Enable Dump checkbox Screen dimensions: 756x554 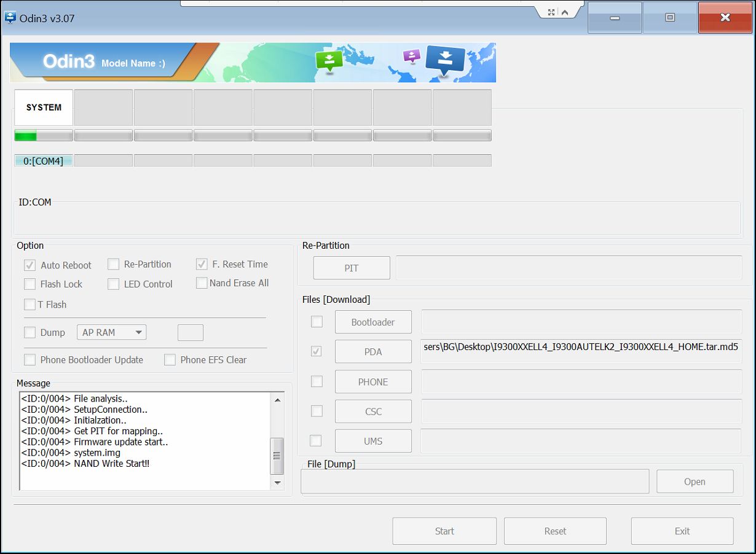(30, 332)
